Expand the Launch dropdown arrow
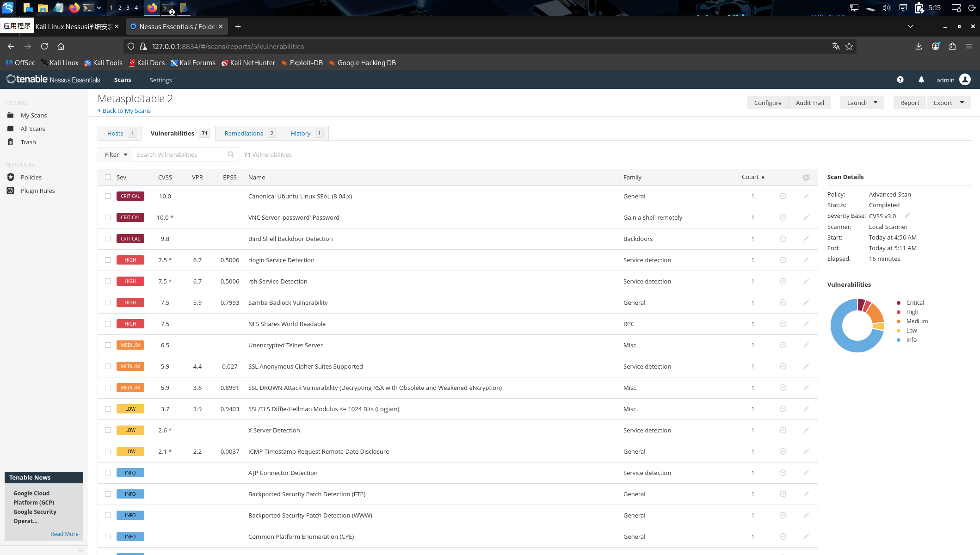The height and width of the screenshot is (555, 980). (x=875, y=103)
